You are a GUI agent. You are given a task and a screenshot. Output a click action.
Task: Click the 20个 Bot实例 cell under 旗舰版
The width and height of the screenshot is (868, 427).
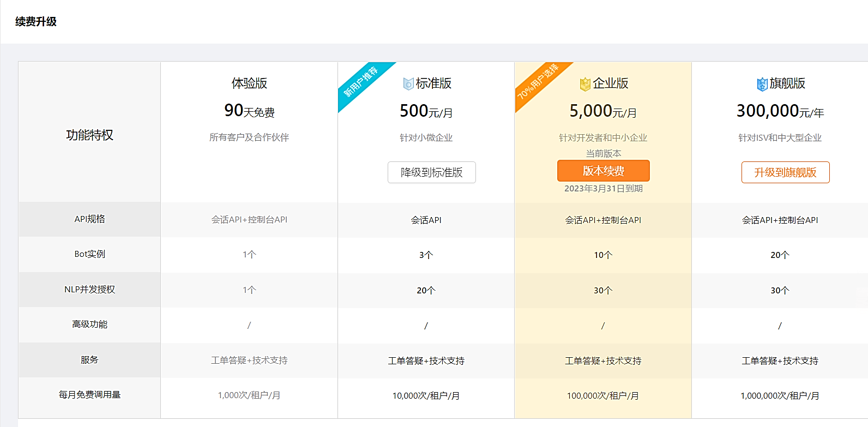[780, 255]
